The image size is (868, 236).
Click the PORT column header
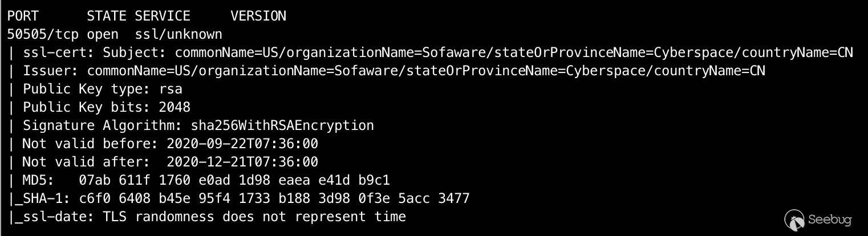point(23,16)
